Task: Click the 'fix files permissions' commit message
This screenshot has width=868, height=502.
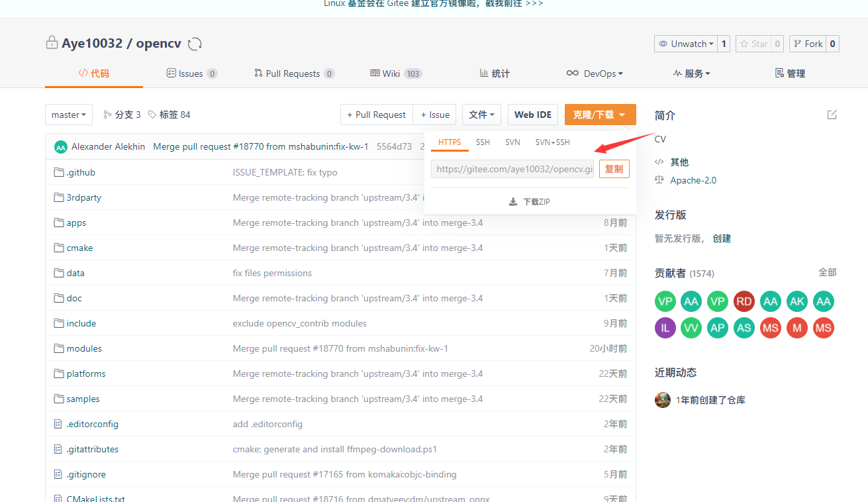Action: pyautogui.click(x=272, y=273)
